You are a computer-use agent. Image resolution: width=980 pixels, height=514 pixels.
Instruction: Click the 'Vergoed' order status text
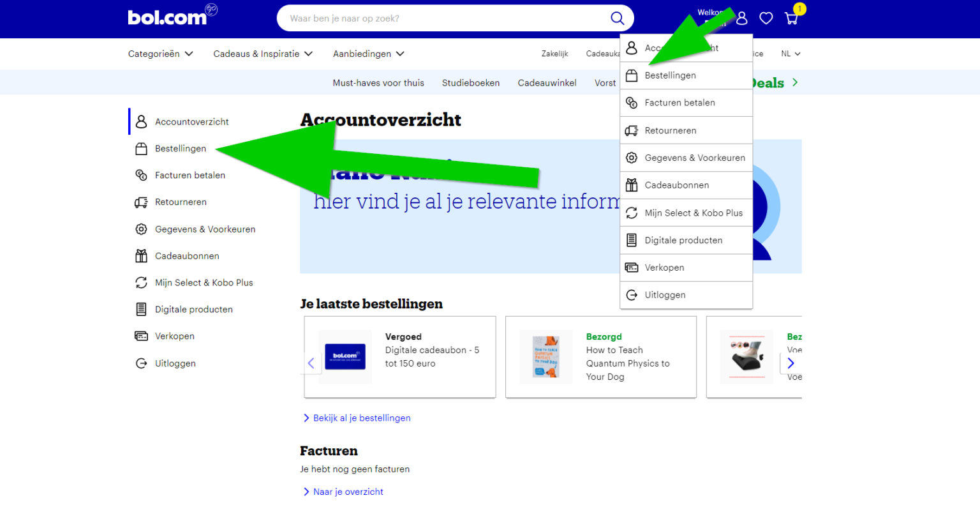[403, 336]
